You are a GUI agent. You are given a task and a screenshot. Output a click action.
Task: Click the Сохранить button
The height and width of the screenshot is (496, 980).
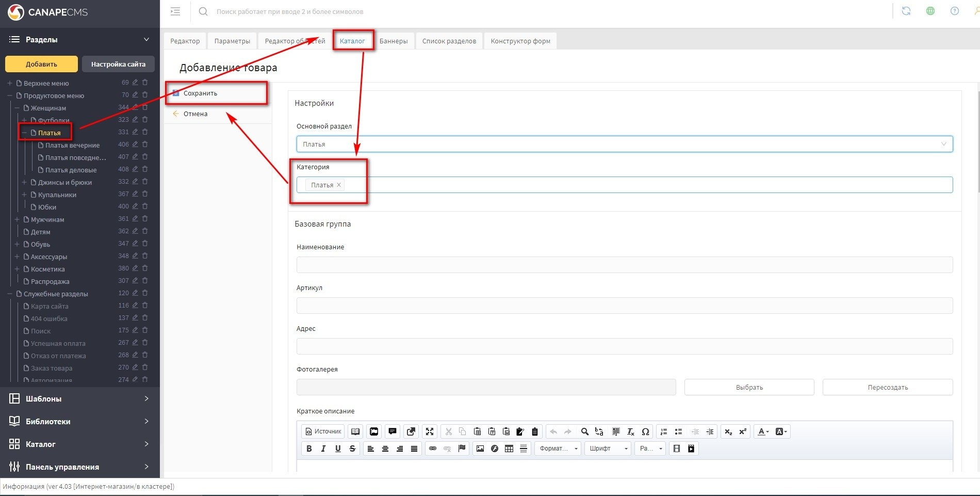coord(200,93)
